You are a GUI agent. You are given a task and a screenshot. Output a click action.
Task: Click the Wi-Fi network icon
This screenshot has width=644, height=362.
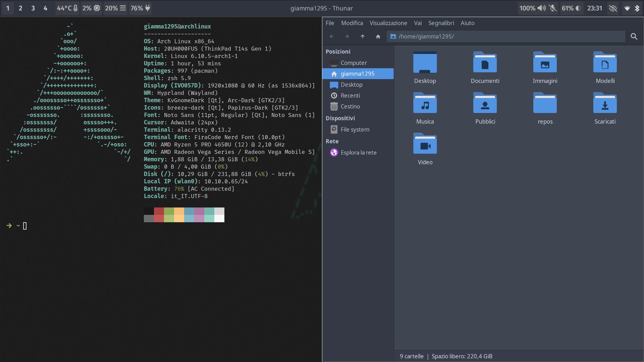627,8
